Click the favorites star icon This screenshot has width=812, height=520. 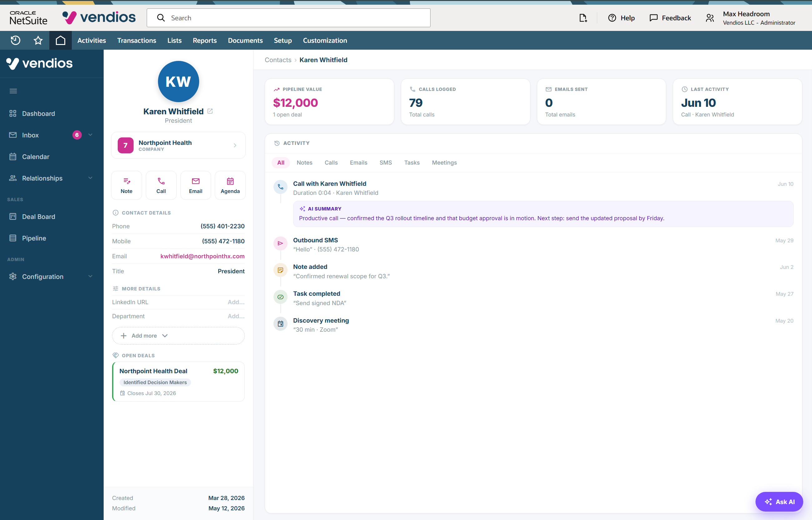coord(38,41)
